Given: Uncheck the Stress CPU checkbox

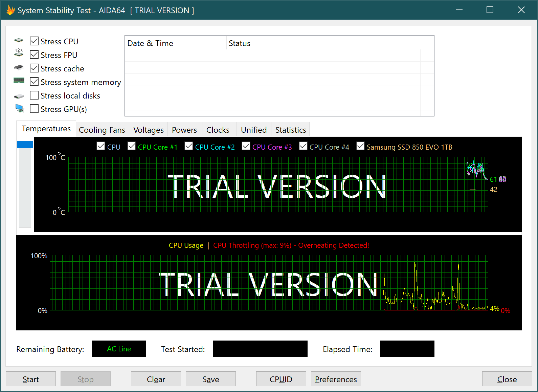Looking at the screenshot, I should (x=34, y=41).
